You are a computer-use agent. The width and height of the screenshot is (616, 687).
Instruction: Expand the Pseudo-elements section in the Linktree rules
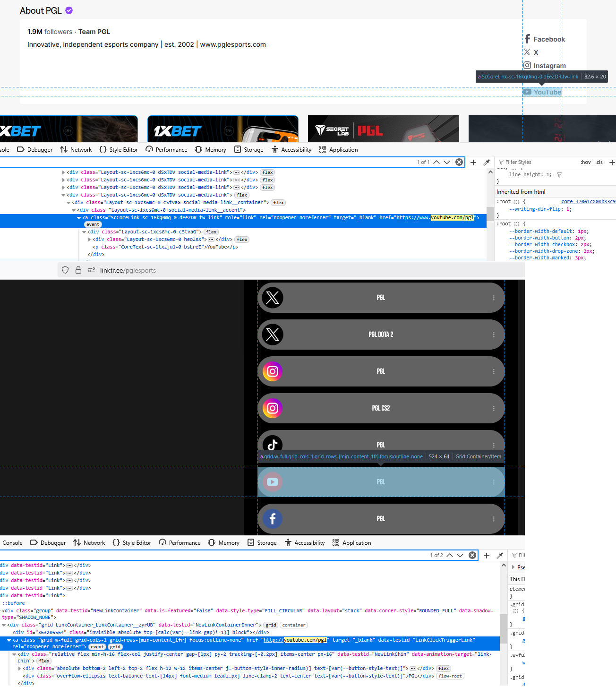pyautogui.click(x=513, y=567)
